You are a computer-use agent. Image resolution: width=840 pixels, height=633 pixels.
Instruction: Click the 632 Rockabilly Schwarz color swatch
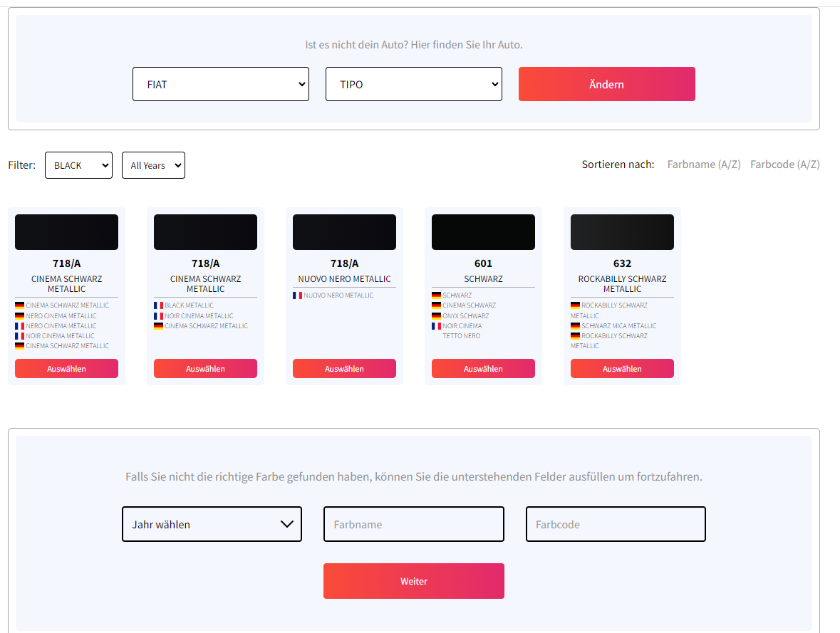[622, 232]
